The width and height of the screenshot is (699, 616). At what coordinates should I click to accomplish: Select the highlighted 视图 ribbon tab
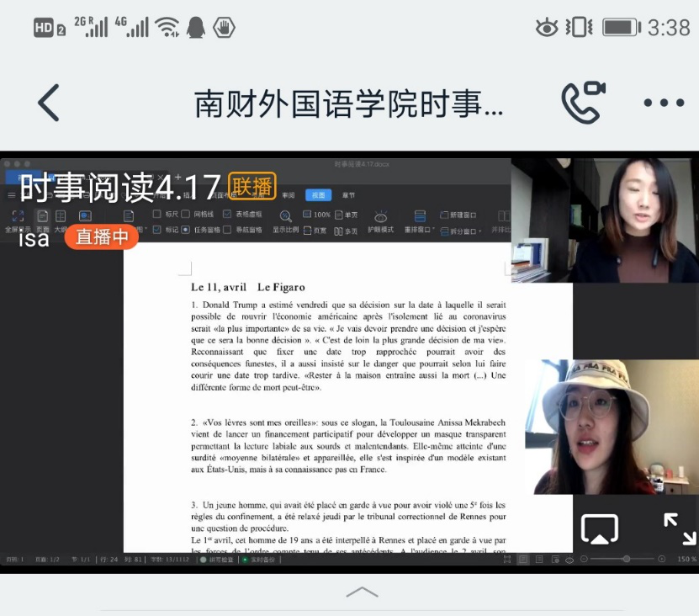pyautogui.click(x=318, y=194)
